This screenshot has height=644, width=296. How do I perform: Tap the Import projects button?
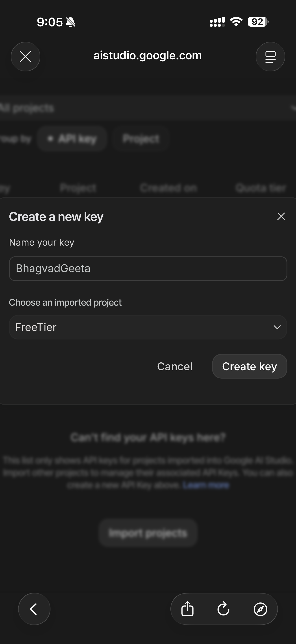(x=148, y=533)
